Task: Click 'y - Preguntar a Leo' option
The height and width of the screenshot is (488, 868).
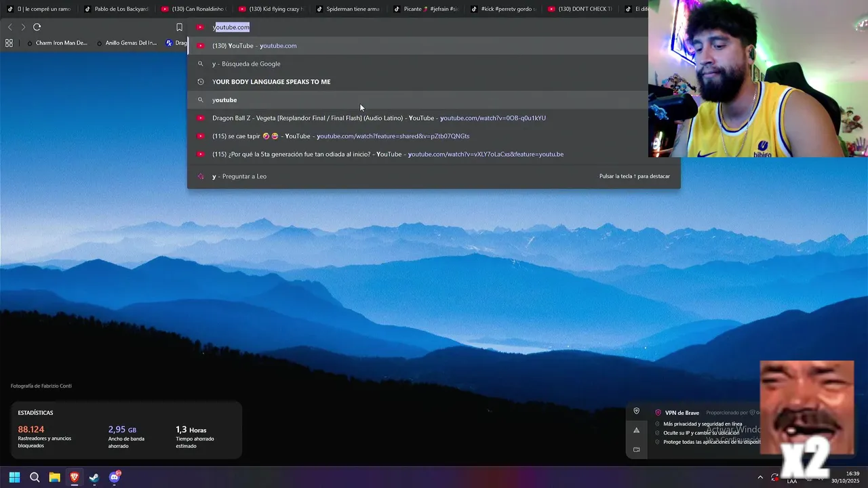Action: click(434, 176)
